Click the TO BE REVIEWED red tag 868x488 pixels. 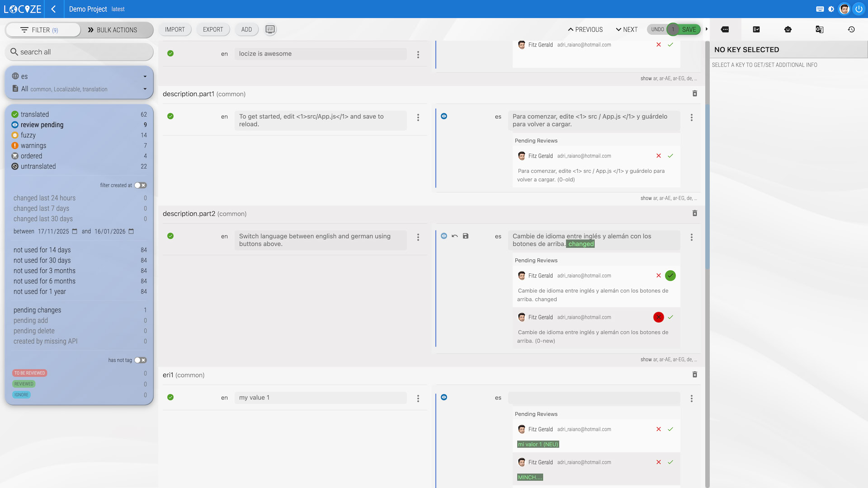[29, 373]
